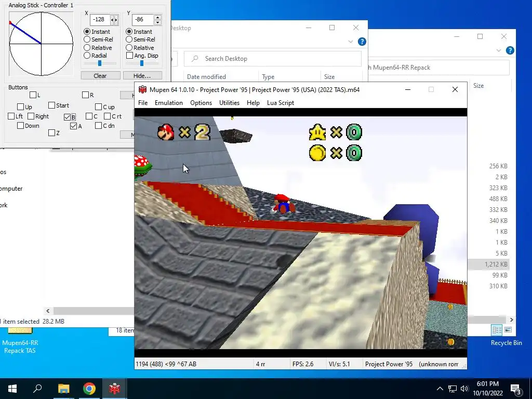Select Y axis Relative radio
Image resolution: width=532 pixels, height=399 pixels.
pos(129,47)
